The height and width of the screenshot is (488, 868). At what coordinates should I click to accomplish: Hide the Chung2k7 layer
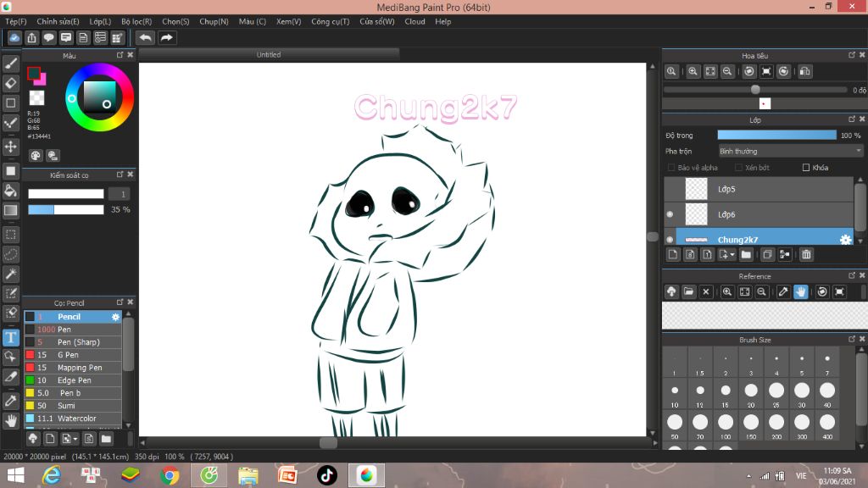point(670,240)
